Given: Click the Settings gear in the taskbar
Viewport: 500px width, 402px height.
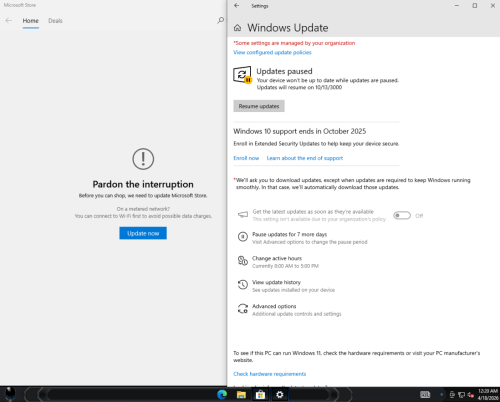Looking at the screenshot, I should coord(280,395).
